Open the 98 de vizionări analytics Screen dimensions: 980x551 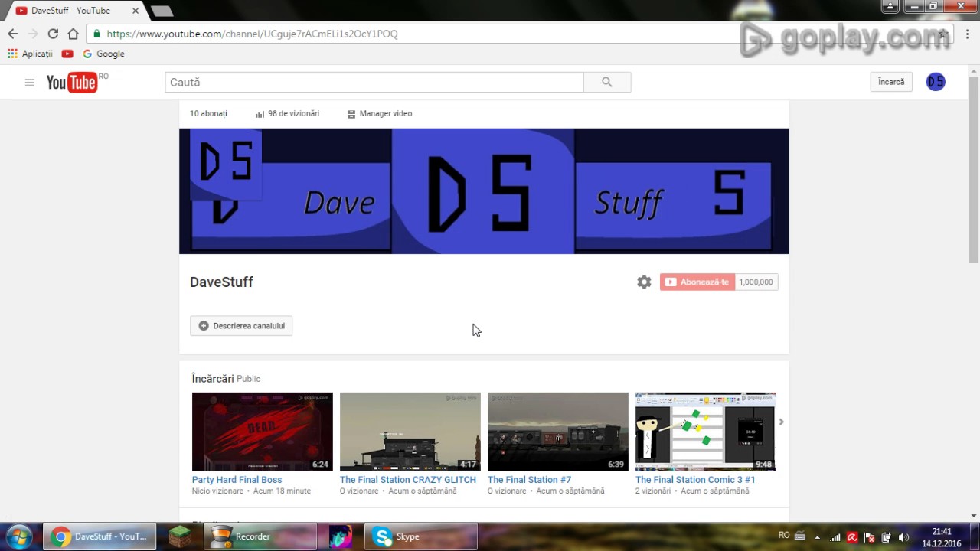[x=287, y=113]
